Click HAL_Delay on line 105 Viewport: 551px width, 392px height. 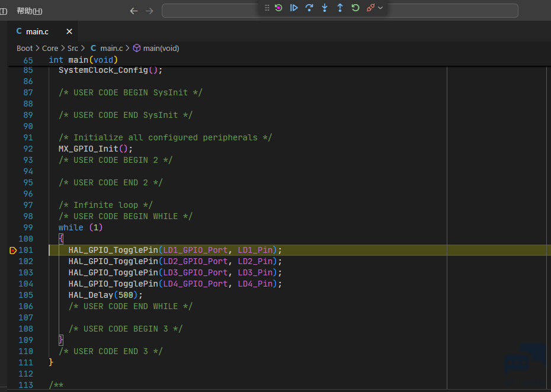[91, 295]
